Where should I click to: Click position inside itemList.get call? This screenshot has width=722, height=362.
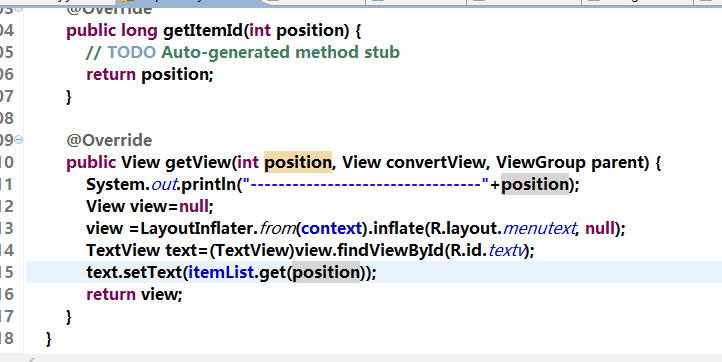tap(326, 273)
